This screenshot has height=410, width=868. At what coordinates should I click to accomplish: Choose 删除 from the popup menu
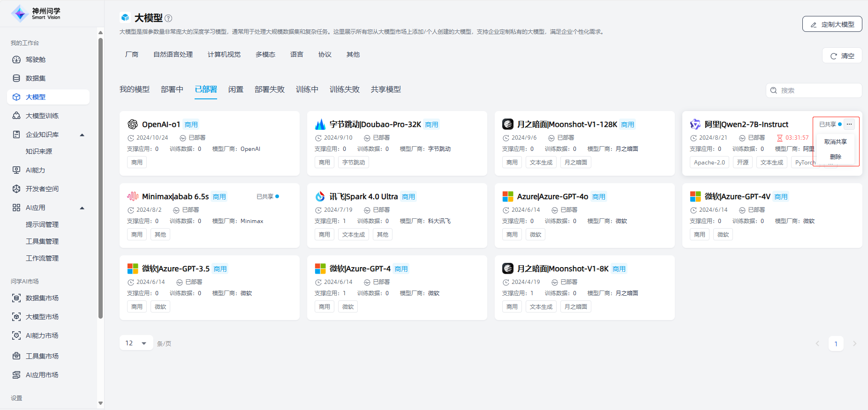[835, 157]
